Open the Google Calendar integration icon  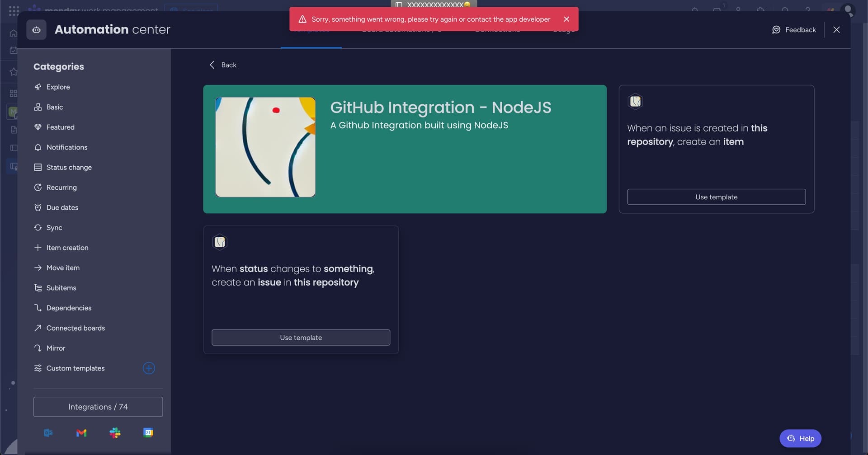[148, 433]
